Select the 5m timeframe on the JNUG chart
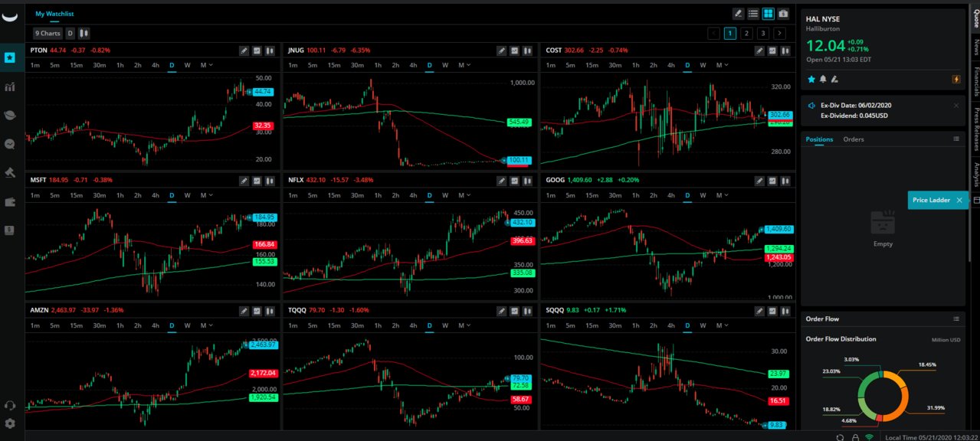This screenshot has width=980, height=441. (x=313, y=65)
